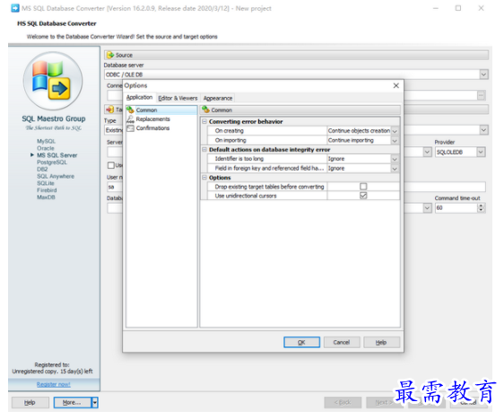Viewport: 504px width, 420px height.
Task: Switch to the Editor & Viewers tab
Action: click(178, 98)
